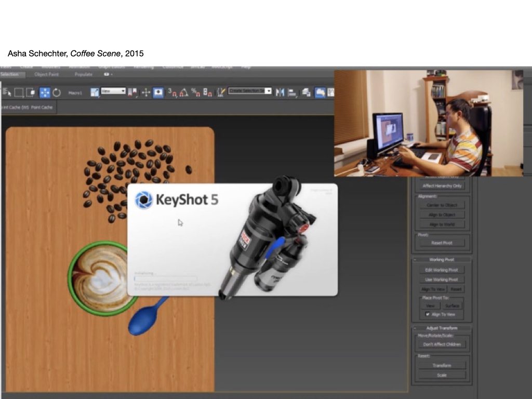Click the Macro1 toolbar button
The width and height of the screenshot is (532, 399).
point(75,92)
